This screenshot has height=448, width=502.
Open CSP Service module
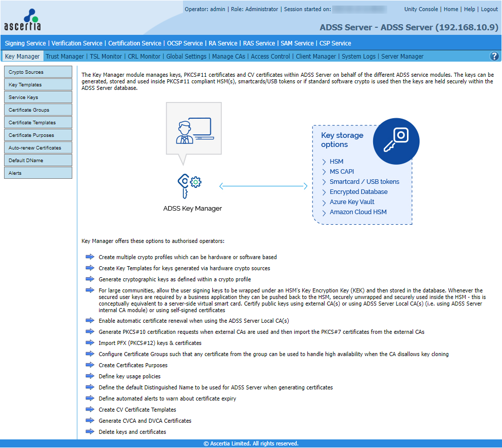335,43
